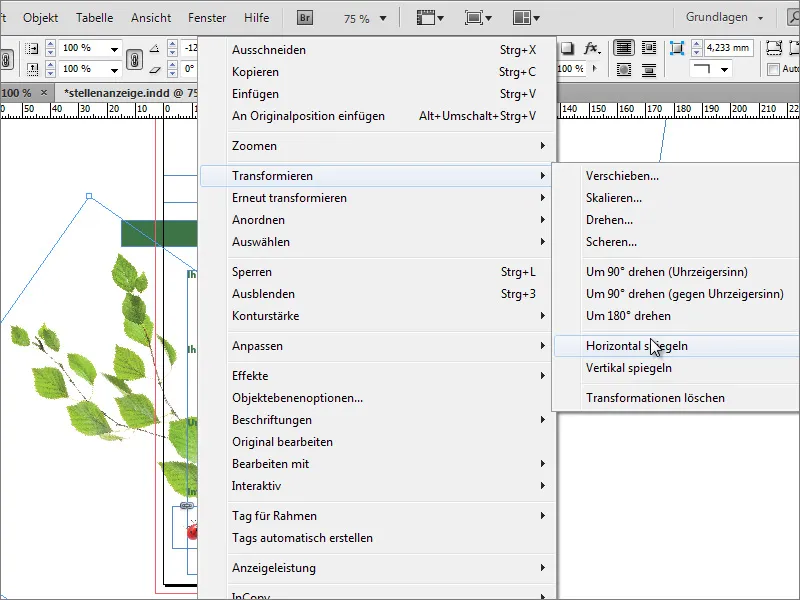
Task: Expand the Anpassen submenu
Action: (x=377, y=346)
